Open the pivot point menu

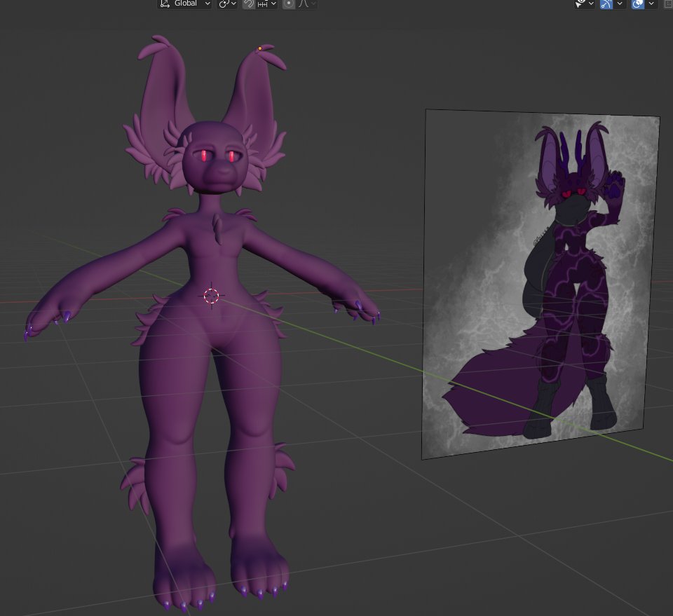(x=227, y=4)
